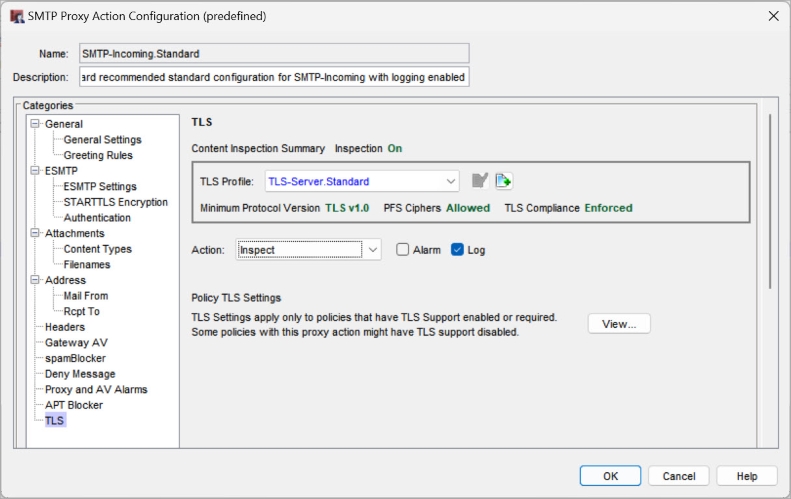Image resolution: width=791 pixels, height=499 pixels.
Task: Select Filenames category
Action: pos(87,265)
